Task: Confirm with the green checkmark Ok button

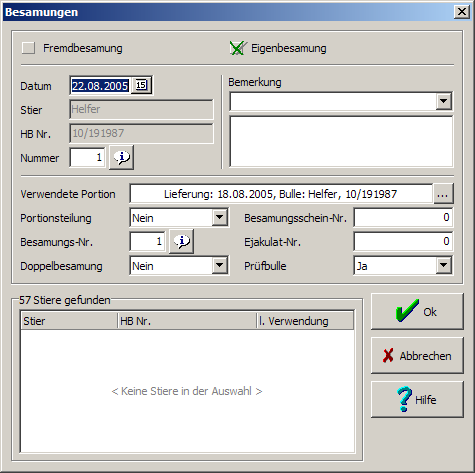Action: 417,311
